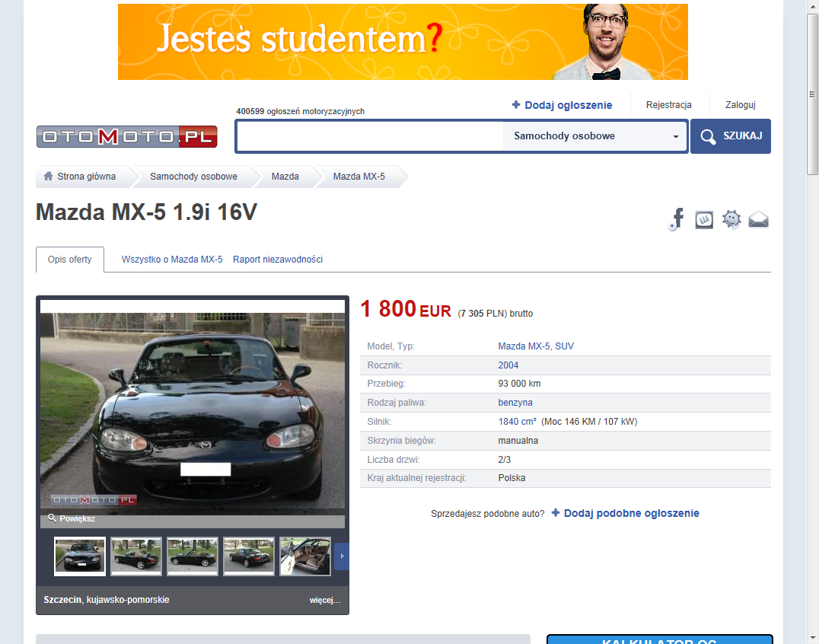This screenshot has width=819, height=644.
Task: Click the Jesteś studentem banner ad
Action: click(403, 42)
